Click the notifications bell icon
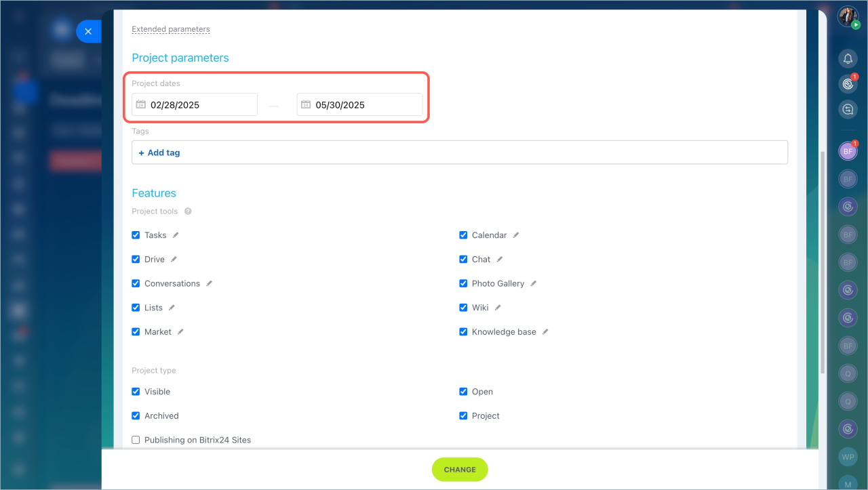The image size is (868, 490). click(848, 59)
